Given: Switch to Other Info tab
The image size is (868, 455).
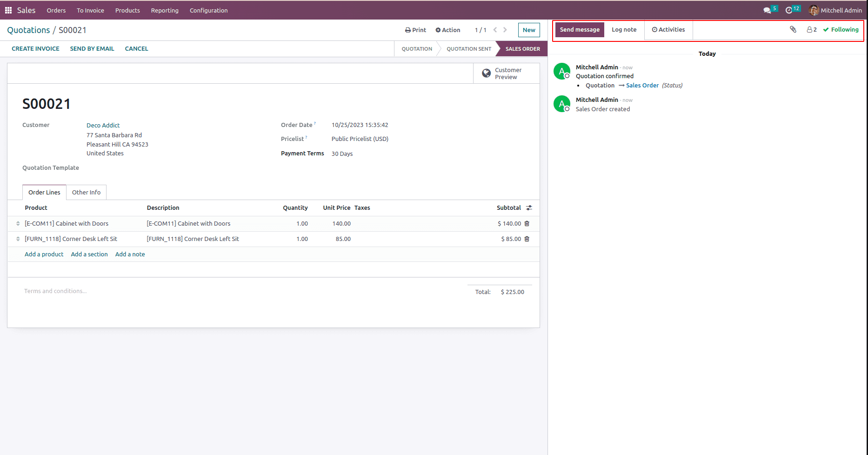Looking at the screenshot, I should pos(86,193).
